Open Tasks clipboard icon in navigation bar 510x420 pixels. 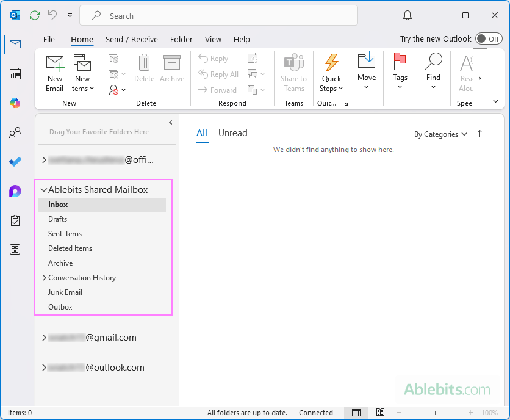(x=15, y=220)
